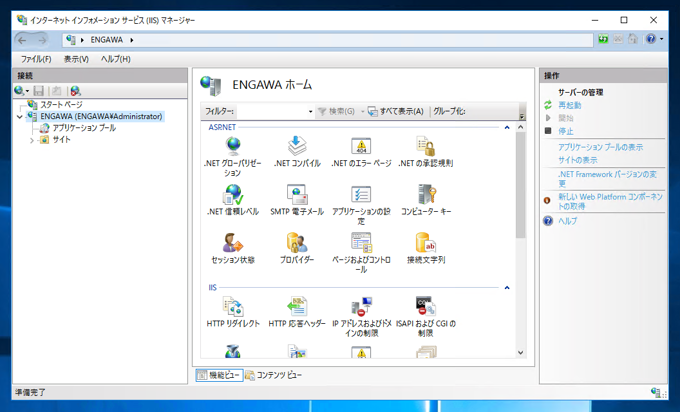
Task: Click the help question mark icon top right
Action: [x=651, y=39]
